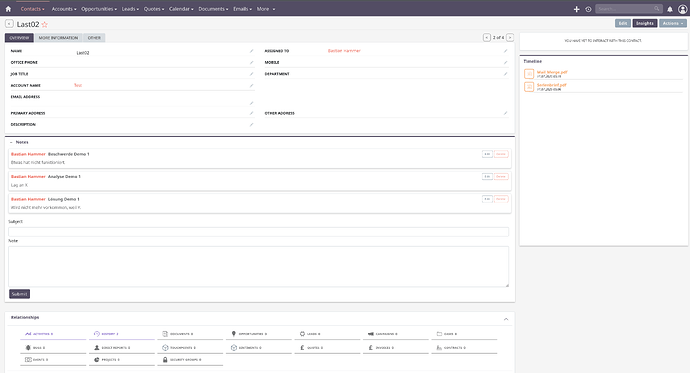Edit the Mobile field pencil icon
The height and width of the screenshot is (373, 690).
click(506, 62)
